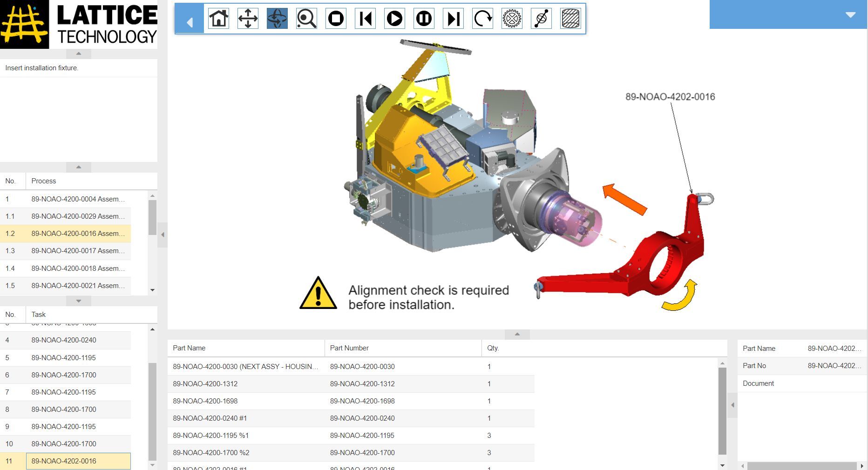The image size is (868, 470).
Task: Select the Pan tool with four arrows
Action: coord(248,19)
